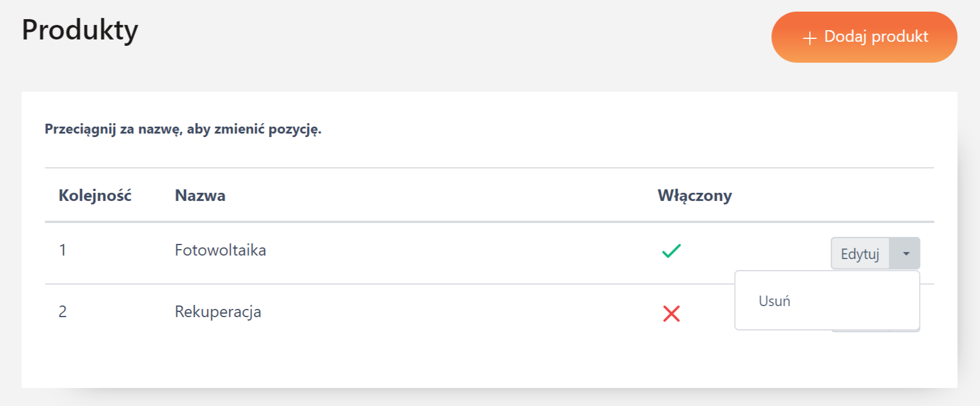The height and width of the screenshot is (406, 980).
Task: Click the Produkty page heading
Action: (80, 30)
